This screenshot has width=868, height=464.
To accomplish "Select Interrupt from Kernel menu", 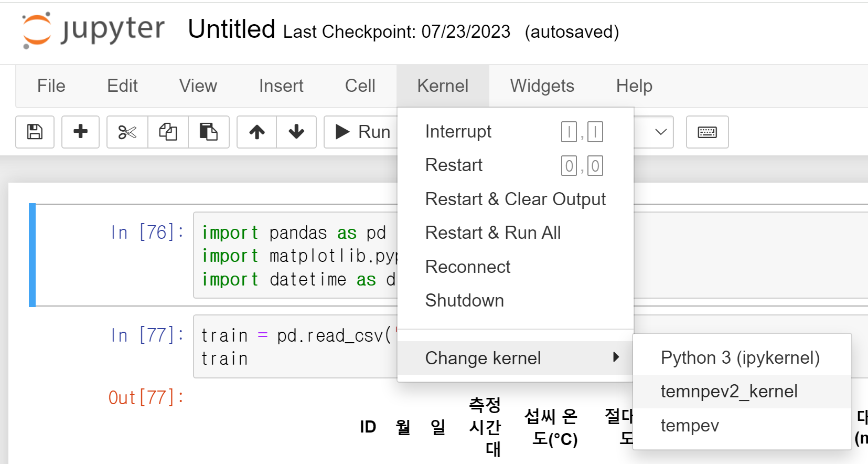I will pyautogui.click(x=516, y=132).
